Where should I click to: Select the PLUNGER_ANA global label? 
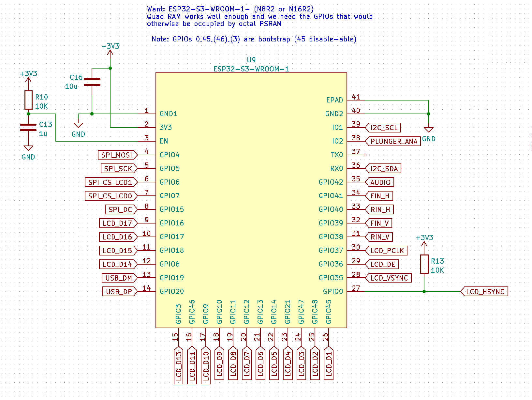[393, 141]
